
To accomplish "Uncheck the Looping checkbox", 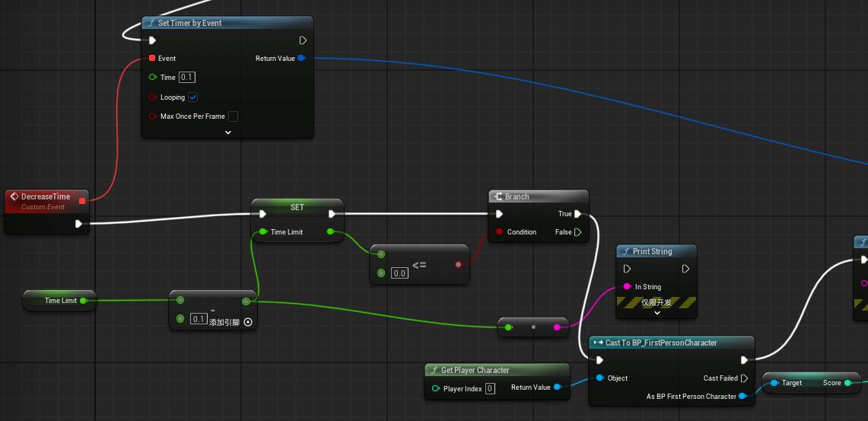I will pyautogui.click(x=193, y=97).
